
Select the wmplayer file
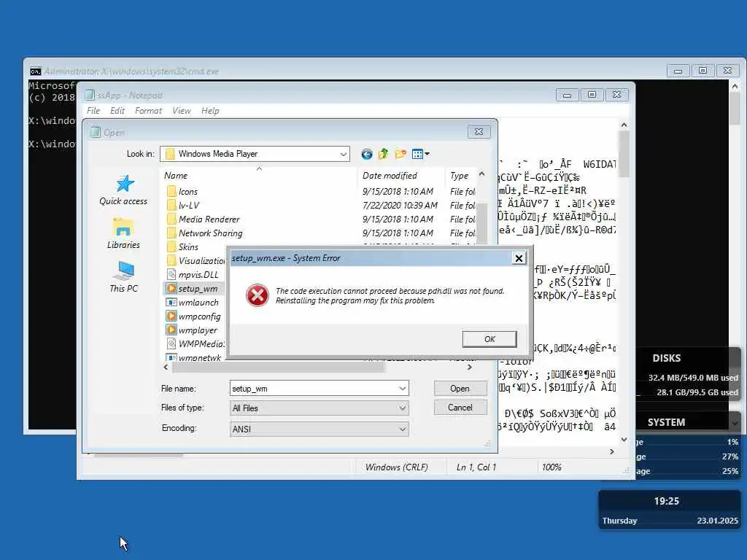[x=198, y=330]
